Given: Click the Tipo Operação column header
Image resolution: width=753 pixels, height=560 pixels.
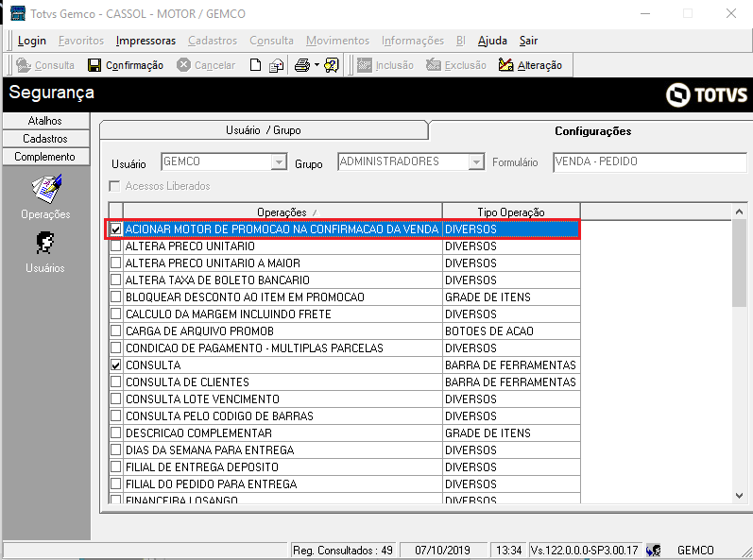Looking at the screenshot, I should (x=511, y=212).
